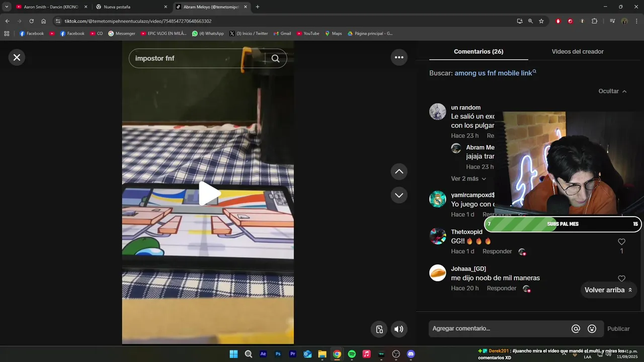Viewport: 644px width, 362px height.
Task: Switch to the Videos del creador tab
Action: click(x=578, y=52)
